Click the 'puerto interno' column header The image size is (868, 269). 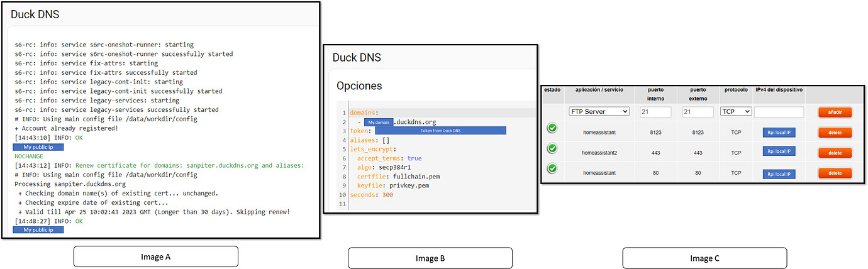click(x=655, y=94)
